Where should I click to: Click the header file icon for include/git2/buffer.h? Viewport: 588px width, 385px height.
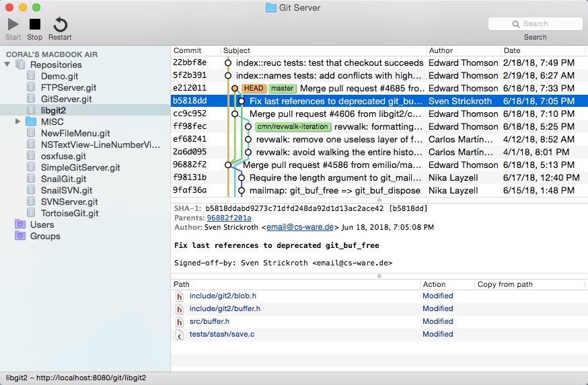point(180,309)
